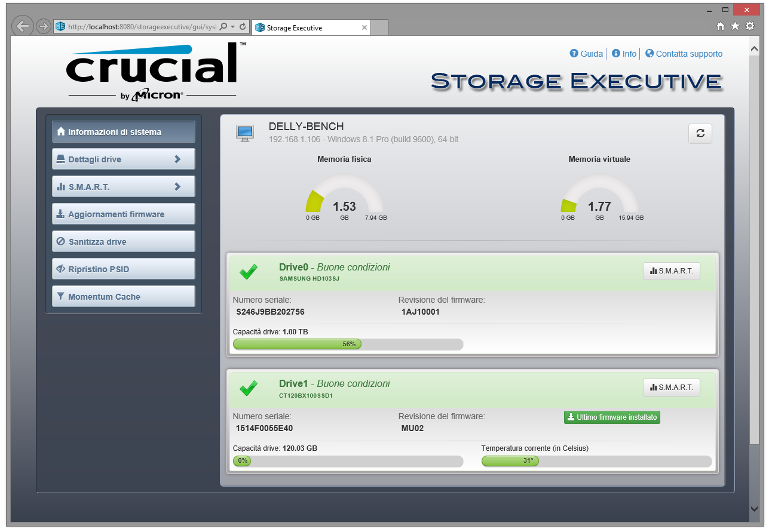Open the Contatta supporto link
The height and width of the screenshot is (532, 769).
tap(689, 54)
